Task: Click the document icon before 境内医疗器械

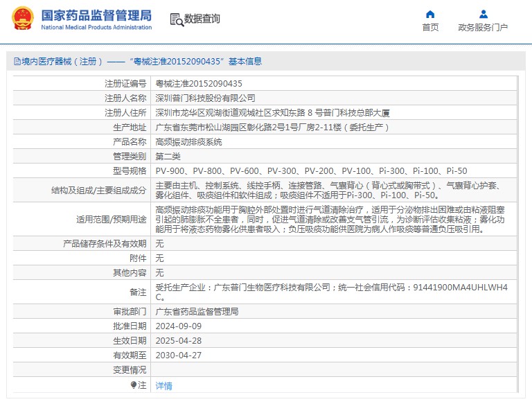Action: [x=17, y=62]
